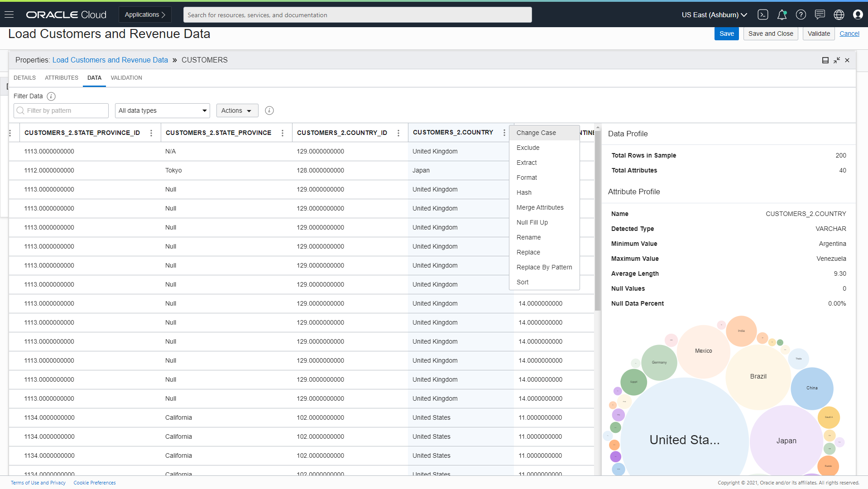
Task: Switch to the ATTRIBUTES tab
Action: (x=61, y=77)
